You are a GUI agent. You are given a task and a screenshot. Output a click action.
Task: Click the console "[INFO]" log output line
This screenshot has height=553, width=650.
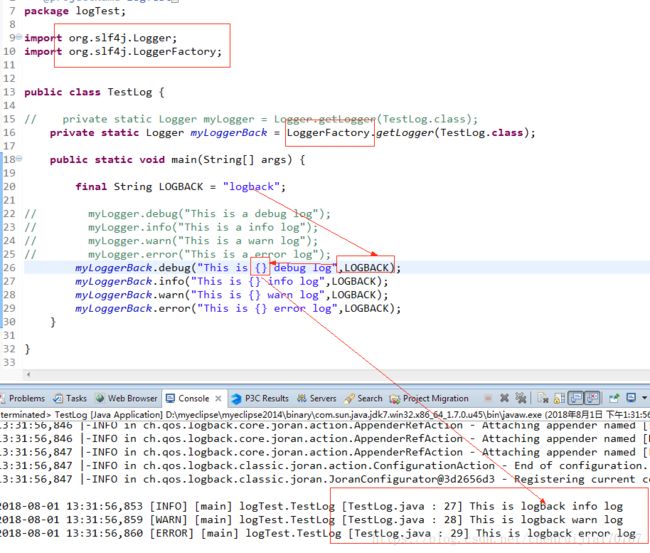pyautogui.click(x=311, y=506)
